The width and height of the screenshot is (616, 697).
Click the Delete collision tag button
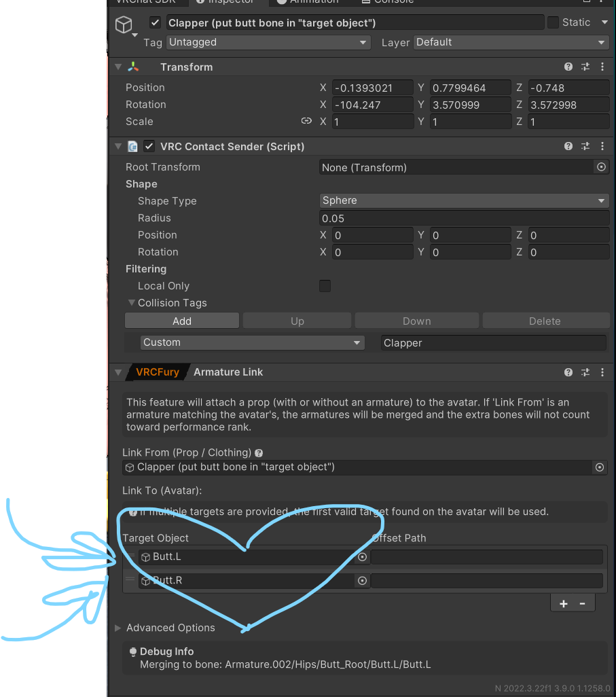[x=545, y=321]
